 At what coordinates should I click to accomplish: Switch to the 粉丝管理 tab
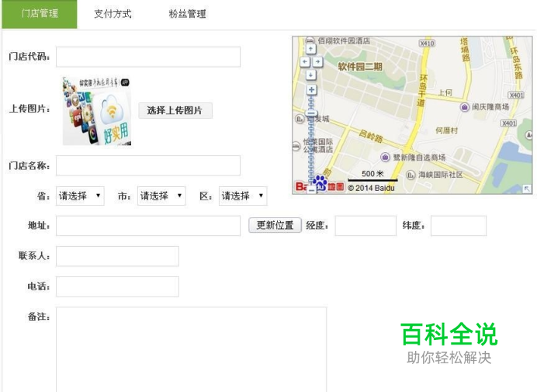(187, 14)
